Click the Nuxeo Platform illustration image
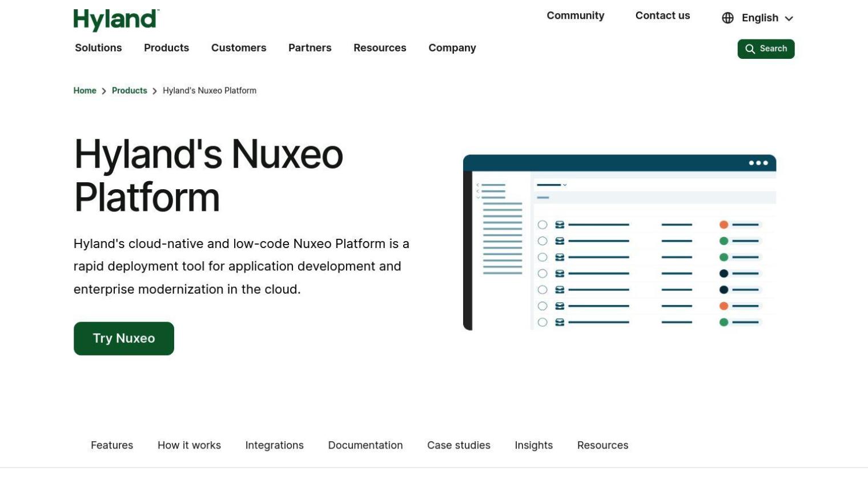 (620, 242)
